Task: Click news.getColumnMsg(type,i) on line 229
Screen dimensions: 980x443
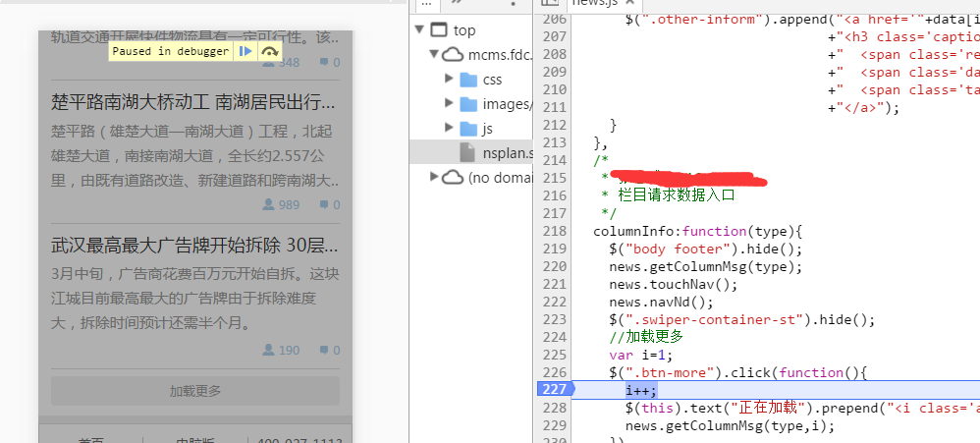Action: point(730,426)
